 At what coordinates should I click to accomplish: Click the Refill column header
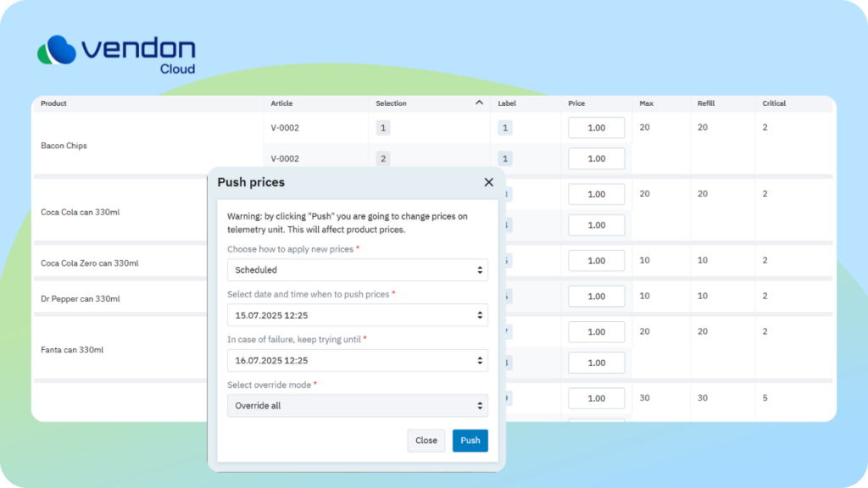pyautogui.click(x=706, y=103)
